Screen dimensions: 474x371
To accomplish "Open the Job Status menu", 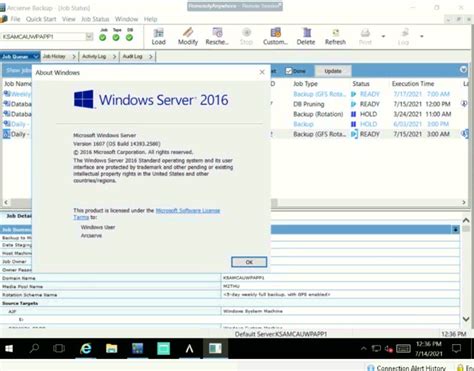I will [x=95, y=19].
